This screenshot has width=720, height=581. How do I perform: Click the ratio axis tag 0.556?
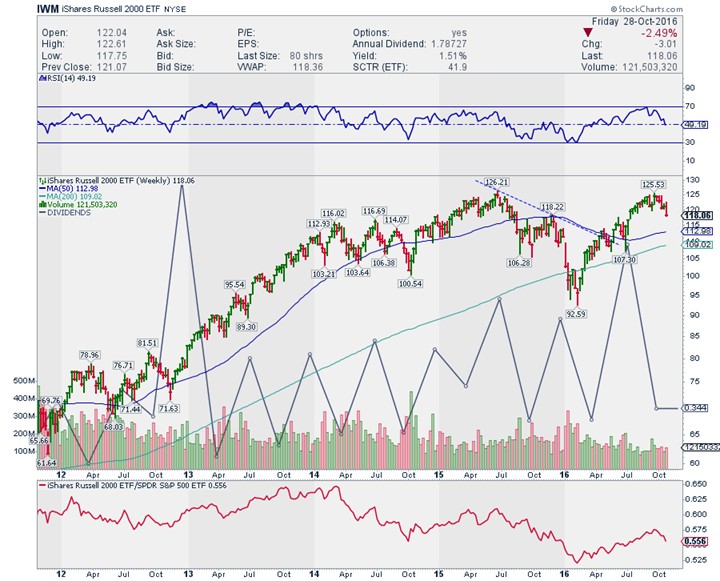(x=695, y=542)
